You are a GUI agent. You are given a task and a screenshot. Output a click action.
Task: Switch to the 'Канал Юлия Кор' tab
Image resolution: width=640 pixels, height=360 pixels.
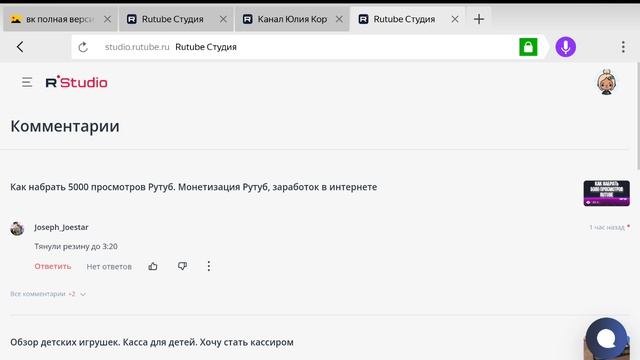(292, 19)
